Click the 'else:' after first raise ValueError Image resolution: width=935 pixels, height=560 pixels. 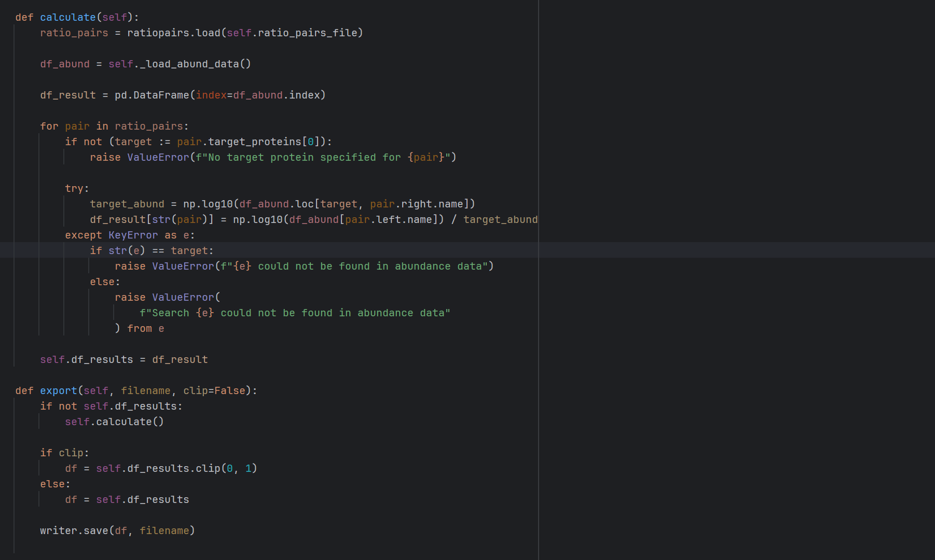pos(105,282)
